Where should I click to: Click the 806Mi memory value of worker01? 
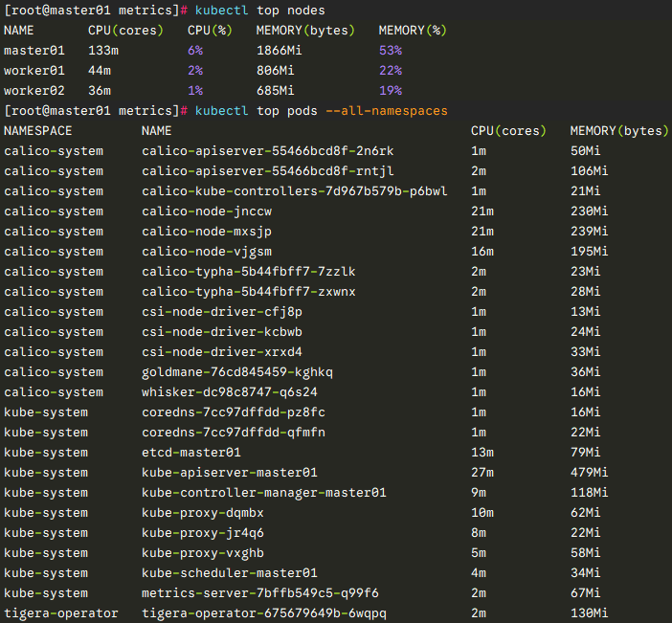[x=275, y=71]
